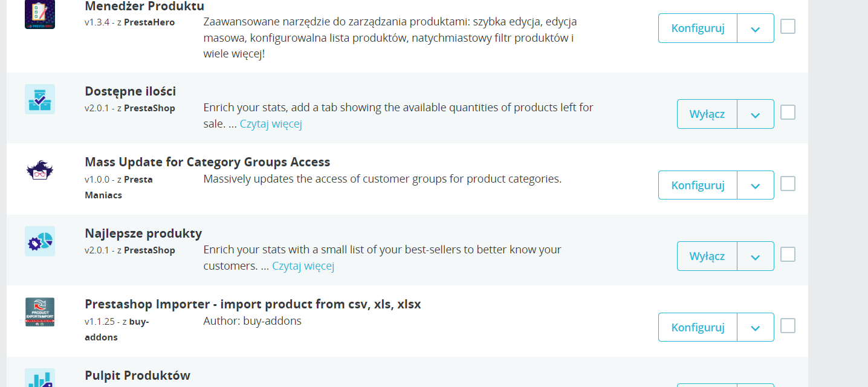Expand actions dropdown for Menedżer Produktu
This screenshot has width=868, height=387.
756,28
